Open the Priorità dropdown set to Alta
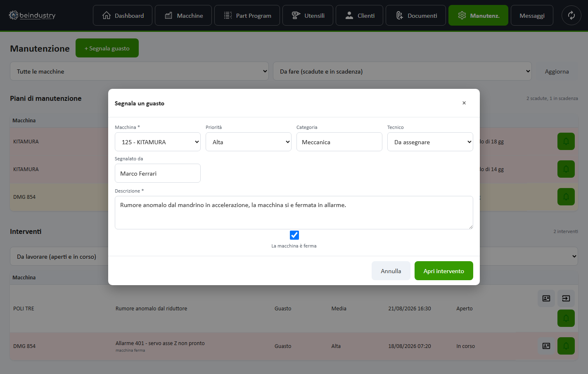 click(x=249, y=142)
